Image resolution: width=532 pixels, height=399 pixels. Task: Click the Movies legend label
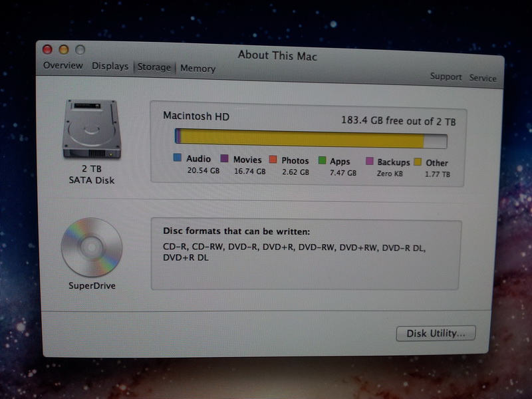(x=247, y=160)
